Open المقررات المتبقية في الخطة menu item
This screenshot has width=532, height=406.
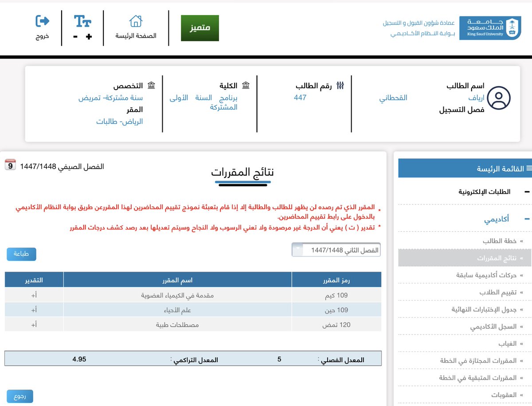478,378
